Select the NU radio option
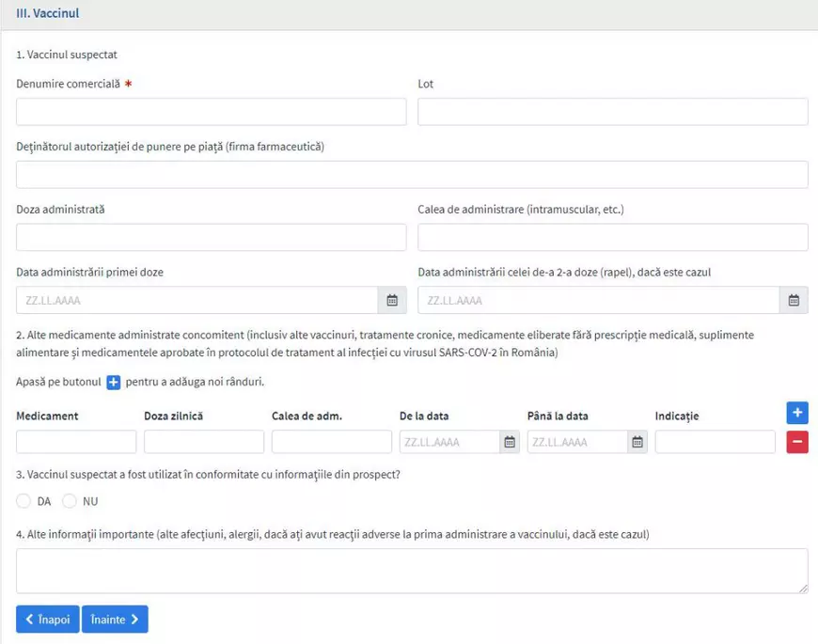The width and height of the screenshot is (818, 644). pos(70,501)
